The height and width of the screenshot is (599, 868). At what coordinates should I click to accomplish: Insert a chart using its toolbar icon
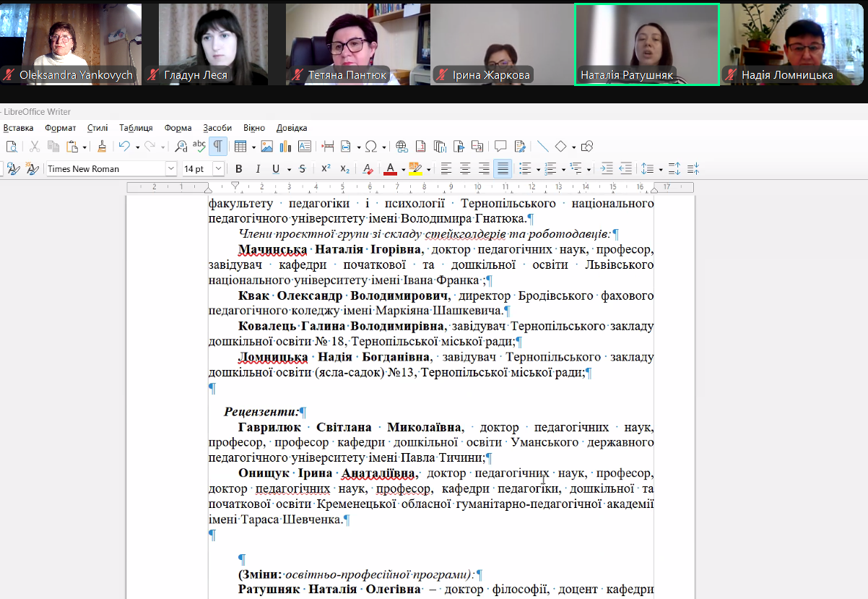click(285, 146)
